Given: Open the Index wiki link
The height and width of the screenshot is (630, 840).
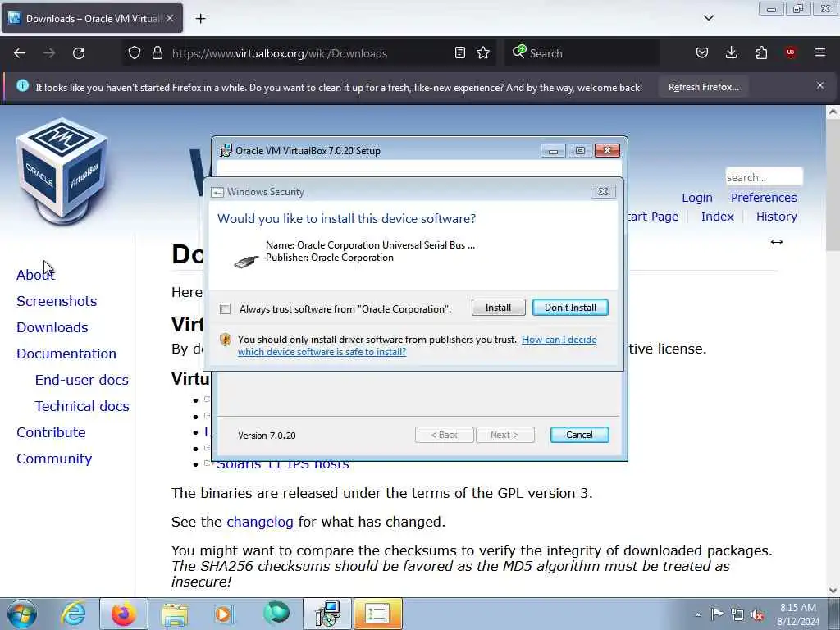Looking at the screenshot, I should [x=717, y=217].
